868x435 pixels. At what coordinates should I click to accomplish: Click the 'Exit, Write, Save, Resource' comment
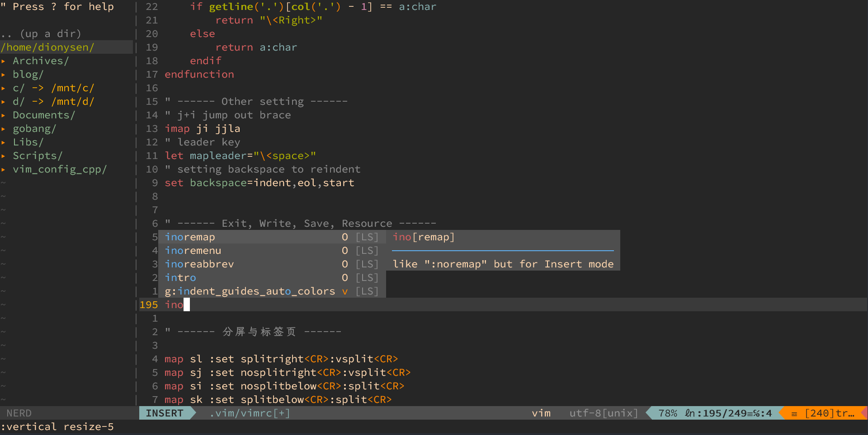(x=301, y=224)
